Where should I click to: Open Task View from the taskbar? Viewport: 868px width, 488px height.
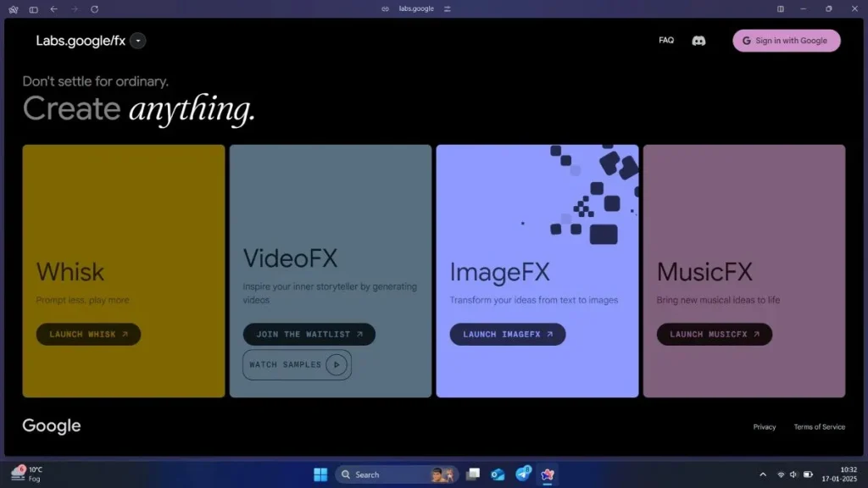473,474
